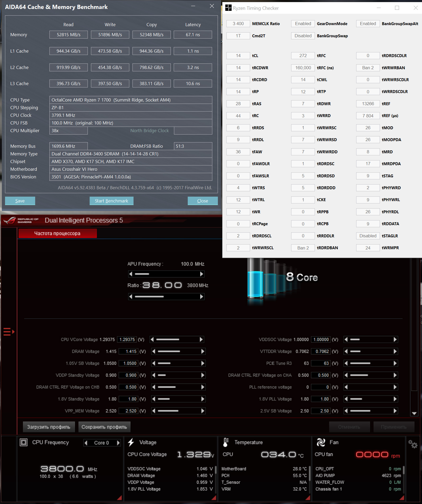422x504 pixels.
Task: Expand the Fan panel red corner arrow
Action: click(402, 498)
